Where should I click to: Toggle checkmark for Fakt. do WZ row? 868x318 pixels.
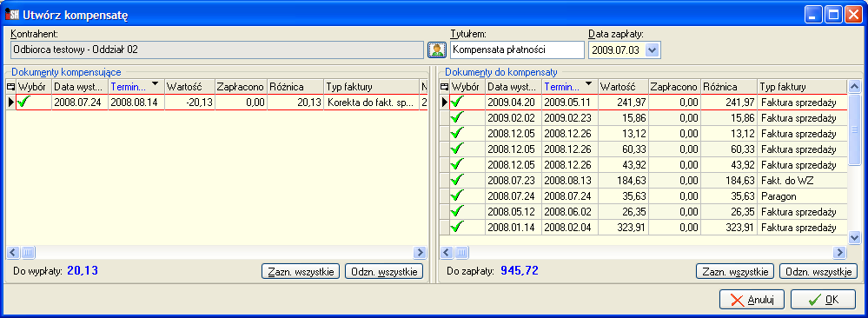click(x=458, y=181)
